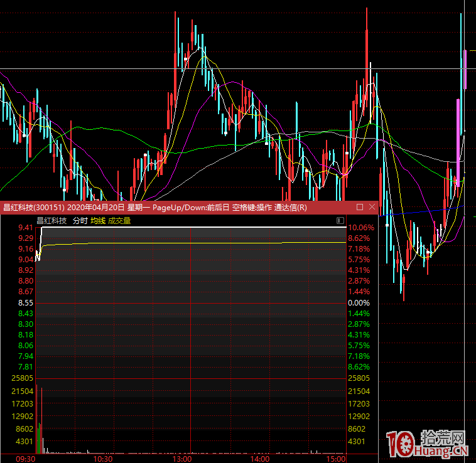This screenshot has width=476, height=463.
Task: Click the 8.62% red percentage label
Action: click(x=359, y=238)
